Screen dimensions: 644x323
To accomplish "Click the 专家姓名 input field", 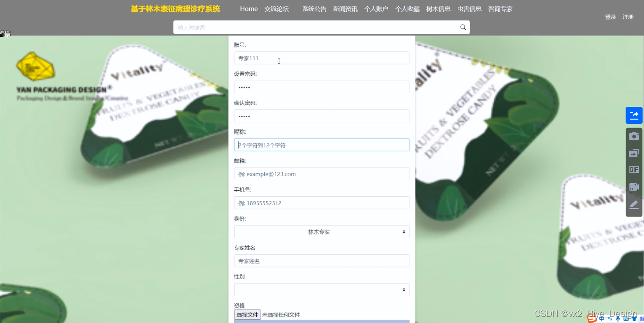I will [322, 261].
